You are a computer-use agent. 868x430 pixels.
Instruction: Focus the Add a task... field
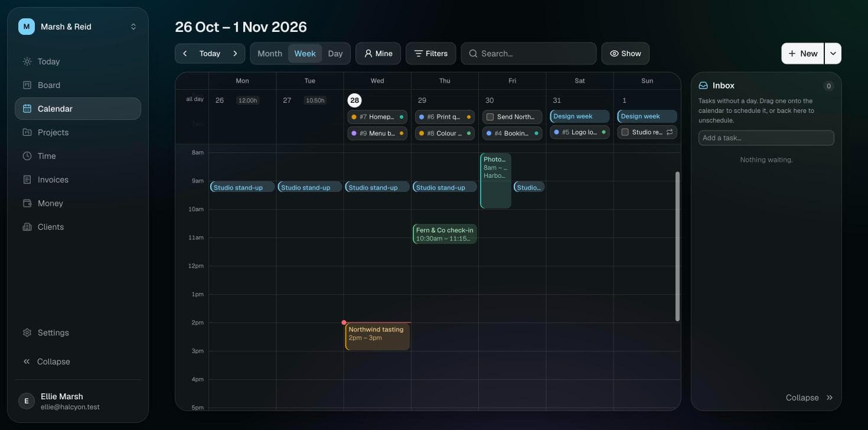click(766, 138)
